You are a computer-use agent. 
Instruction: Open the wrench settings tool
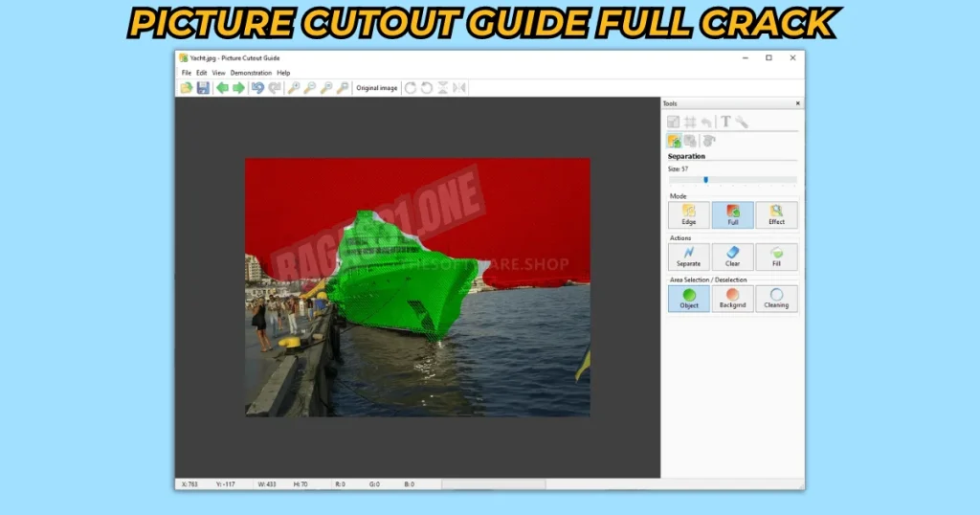742,122
